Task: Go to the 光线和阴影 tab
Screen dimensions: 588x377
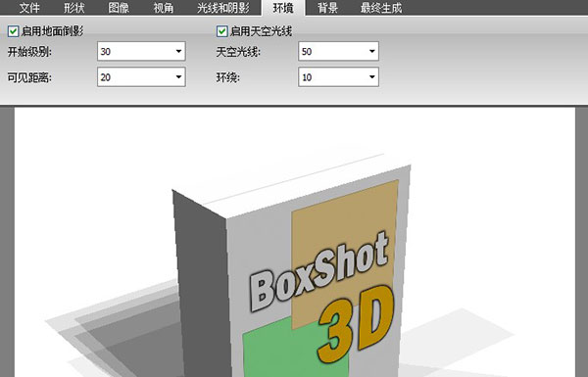Action: [x=223, y=8]
